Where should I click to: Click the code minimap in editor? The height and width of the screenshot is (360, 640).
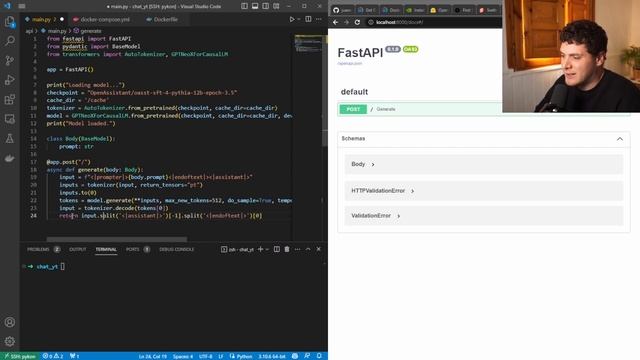[309, 44]
